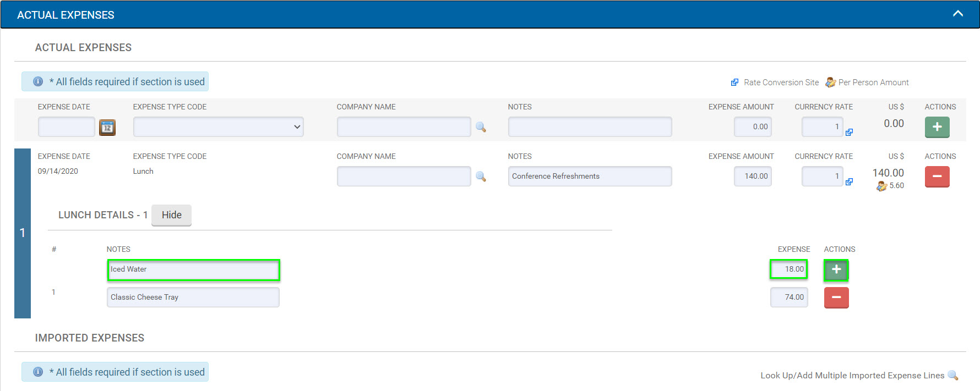Collapse the Actual Expenses section
Viewport: 980px width, 391px height.
point(957,14)
